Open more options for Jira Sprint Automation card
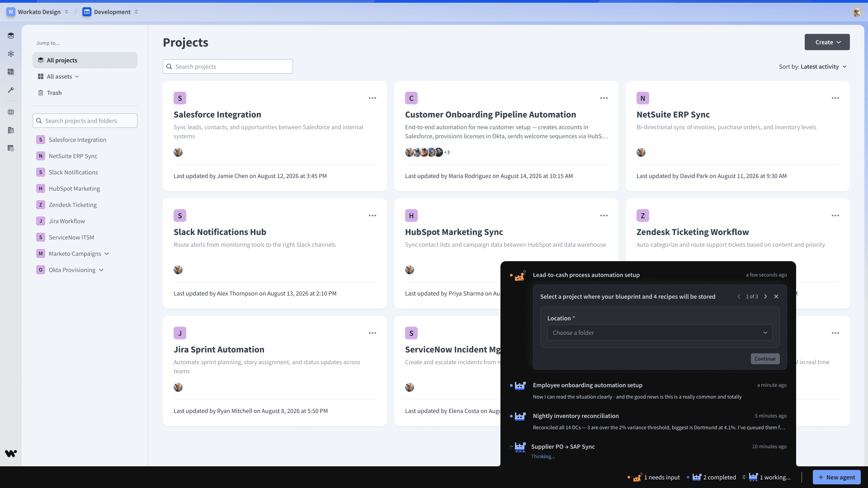Screen dimensions: 868x488 373,333
